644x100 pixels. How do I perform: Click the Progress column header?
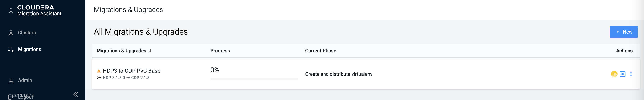220,51
